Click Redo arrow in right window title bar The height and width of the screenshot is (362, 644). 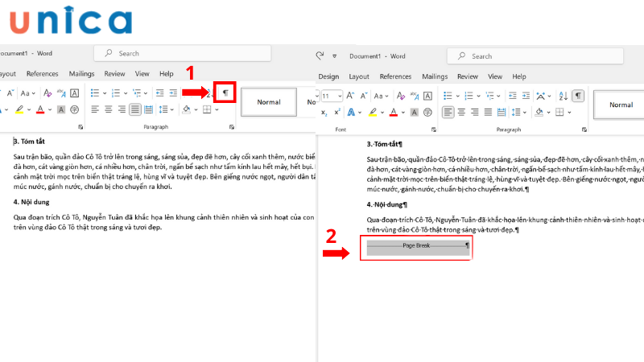point(320,56)
